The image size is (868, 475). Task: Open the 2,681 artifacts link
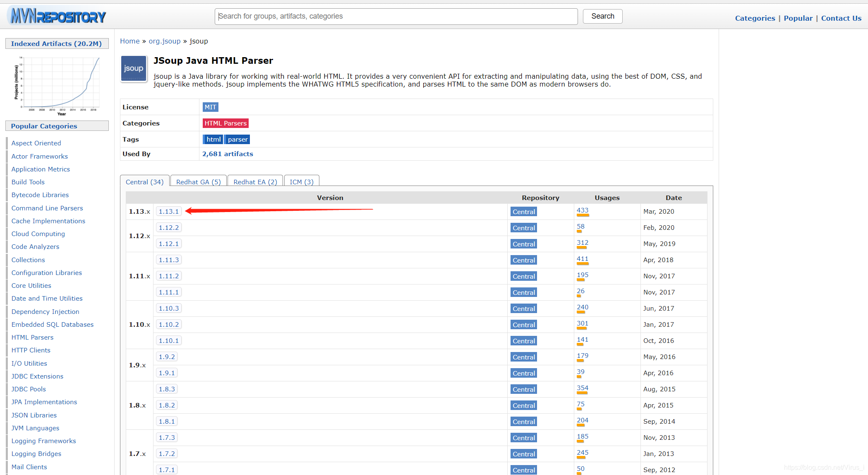click(x=228, y=154)
